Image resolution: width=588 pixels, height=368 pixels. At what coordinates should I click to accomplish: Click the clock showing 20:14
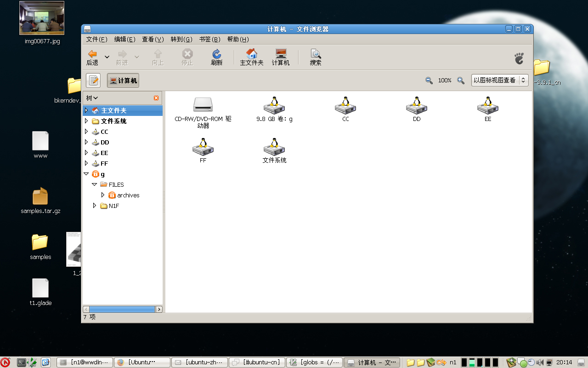564,362
